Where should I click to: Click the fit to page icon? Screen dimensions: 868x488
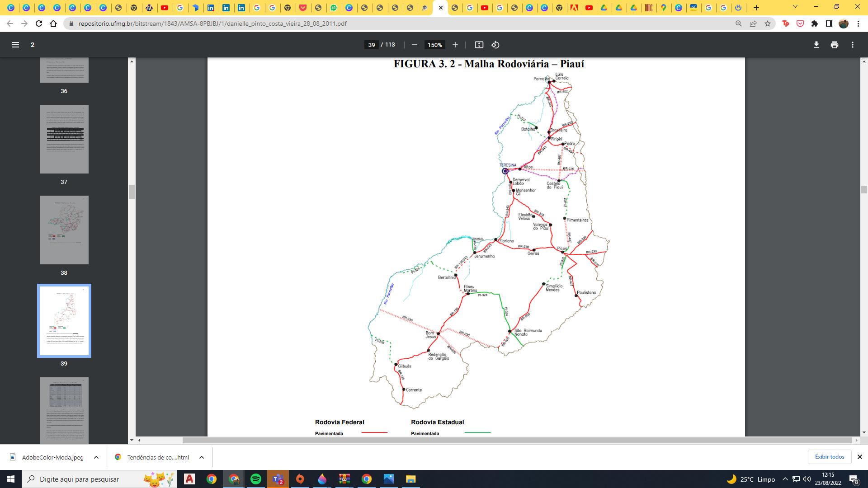479,45
